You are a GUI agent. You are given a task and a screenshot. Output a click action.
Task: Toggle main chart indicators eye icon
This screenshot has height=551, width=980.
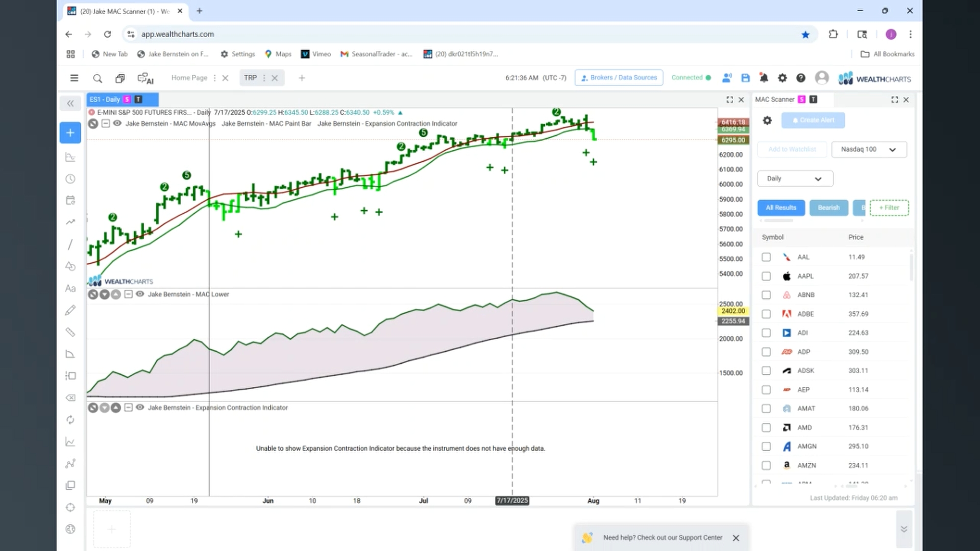[x=117, y=123]
